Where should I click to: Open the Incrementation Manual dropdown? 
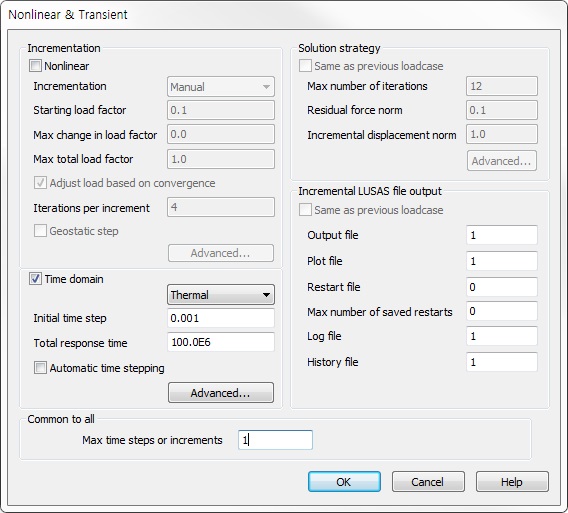[x=221, y=87]
